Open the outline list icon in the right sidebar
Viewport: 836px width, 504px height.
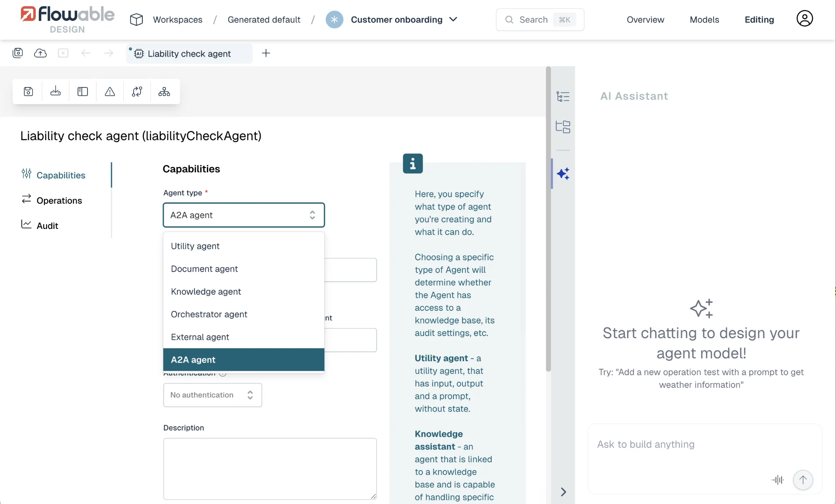[x=563, y=96]
